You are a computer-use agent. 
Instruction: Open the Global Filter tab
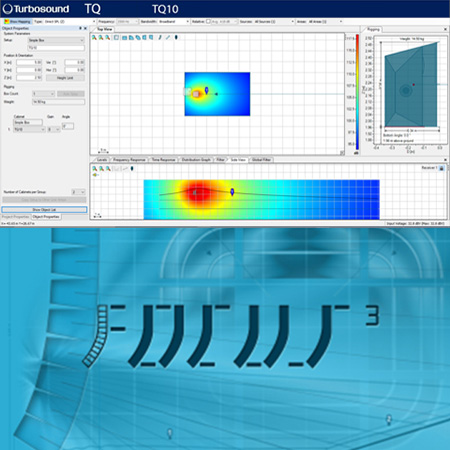coord(261,160)
